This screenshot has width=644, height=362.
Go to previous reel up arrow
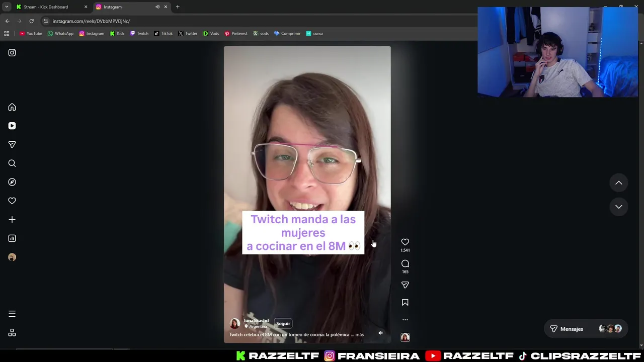coord(619,183)
